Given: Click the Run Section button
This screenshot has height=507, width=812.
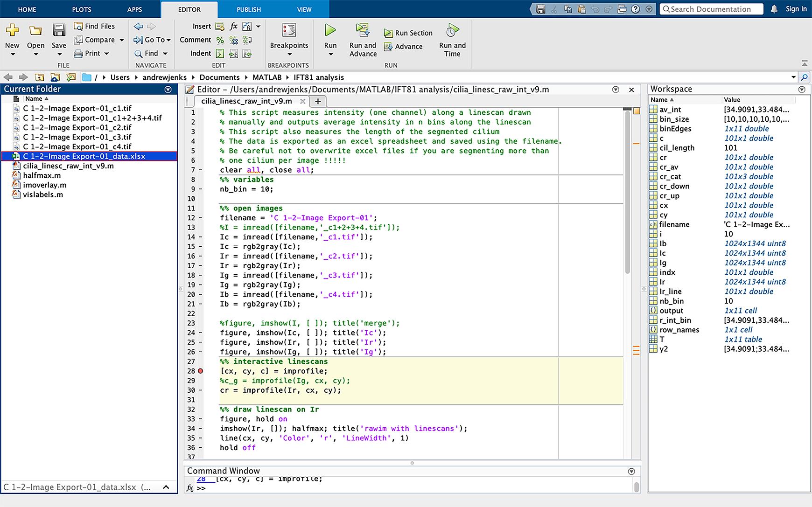Looking at the screenshot, I should tap(408, 33).
